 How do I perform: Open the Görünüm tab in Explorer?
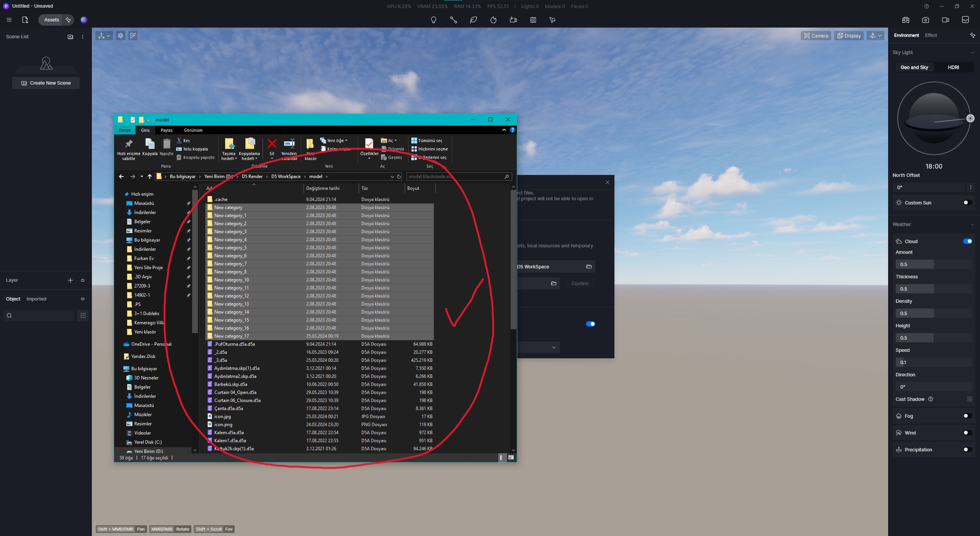pyautogui.click(x=193, y=130)
